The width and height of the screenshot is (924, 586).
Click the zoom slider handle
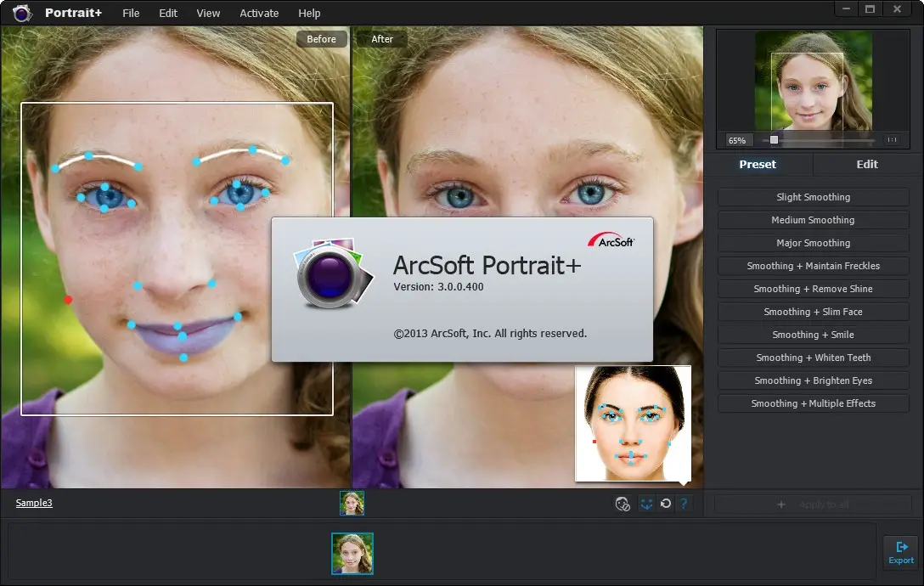click(x=774, y=140)
